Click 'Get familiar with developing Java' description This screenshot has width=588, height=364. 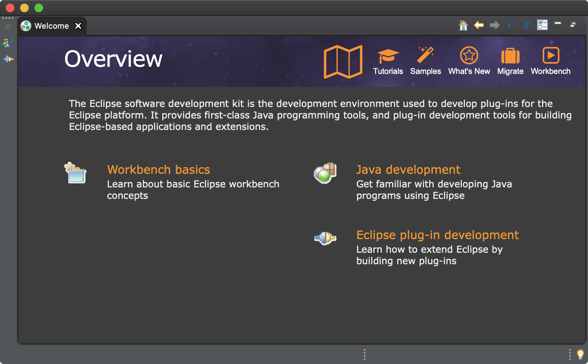434,190
